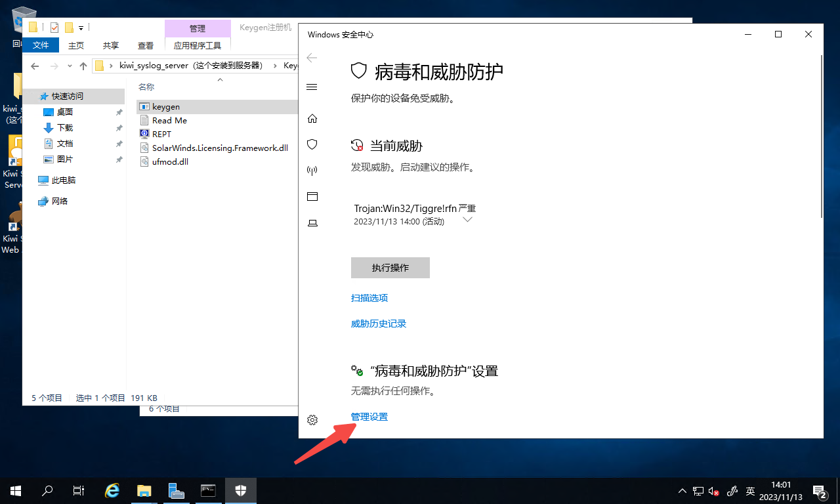Open Device security sidebar icon
This screenshot has height=504, width=840.
tap(312, 223)
